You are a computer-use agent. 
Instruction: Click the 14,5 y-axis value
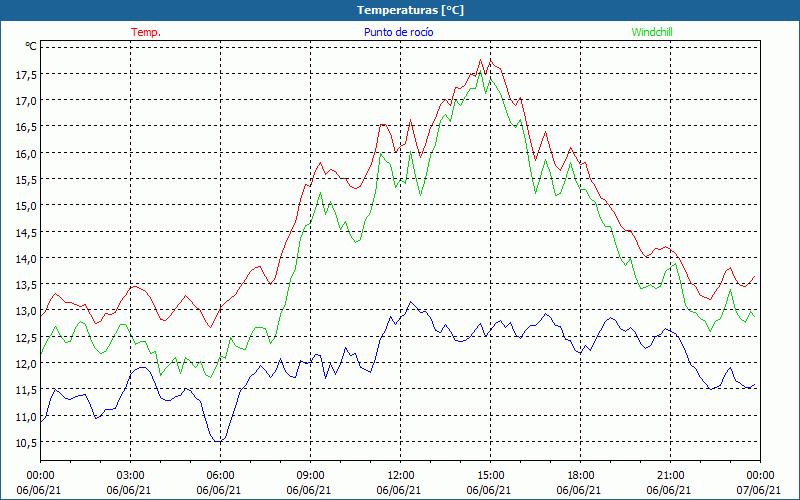pyautogui.click(x=27, y=232)
